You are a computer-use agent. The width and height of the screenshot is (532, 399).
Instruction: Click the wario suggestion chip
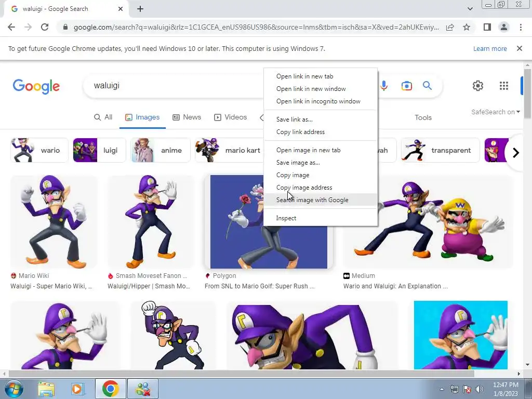[39, 150]
